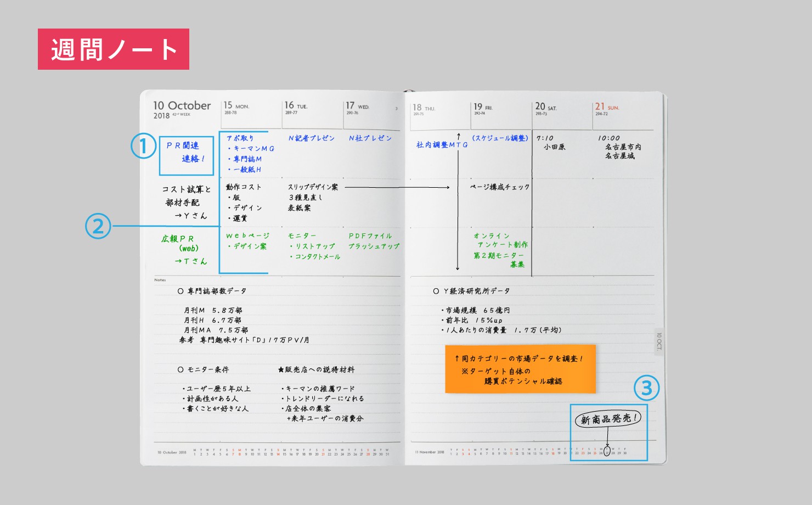Select "キーマンの推薦ワード" bullet
Screen dimensions: 812x505
pyautogui.click(x=318, y=389)
